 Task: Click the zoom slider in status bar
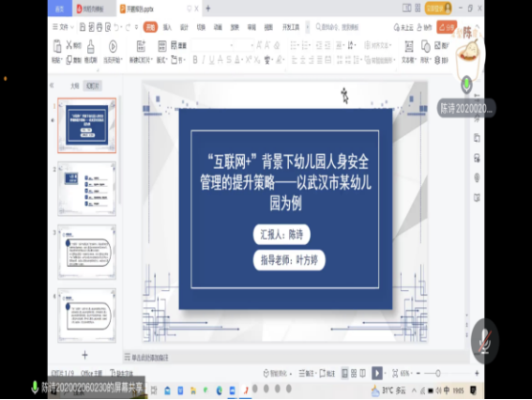437,373
